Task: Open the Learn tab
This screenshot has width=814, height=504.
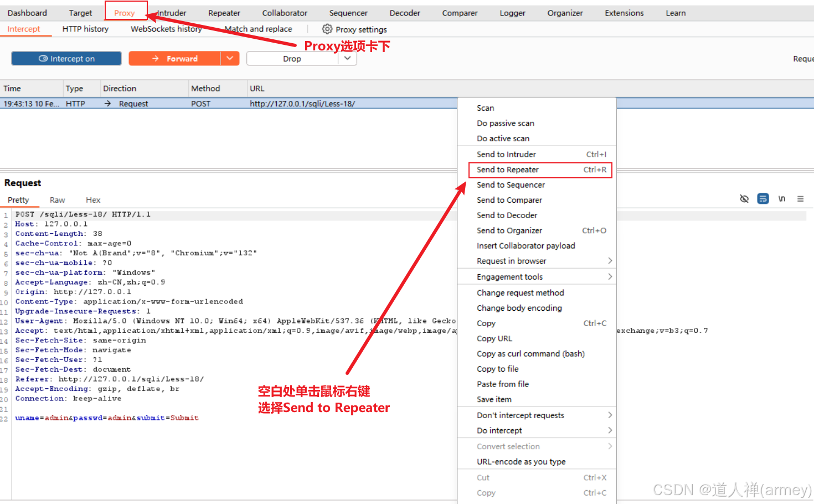Action: (x=676, y=13)
